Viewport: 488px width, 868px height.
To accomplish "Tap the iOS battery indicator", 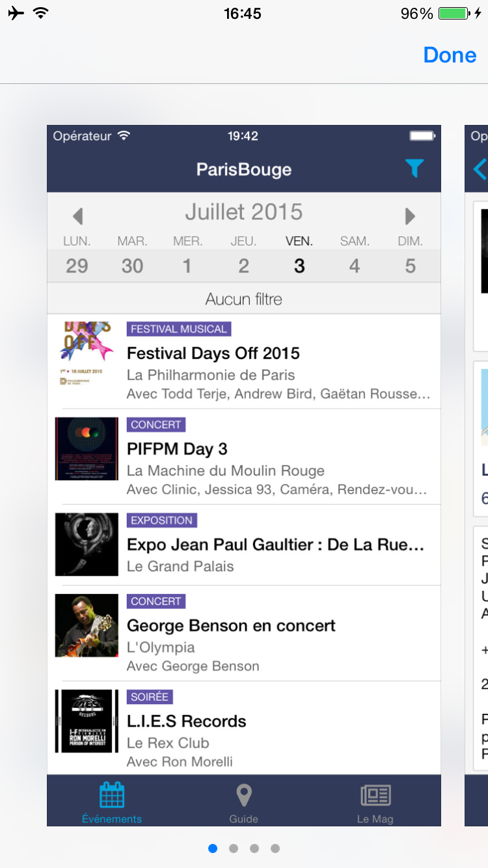I will click(455, 14).
